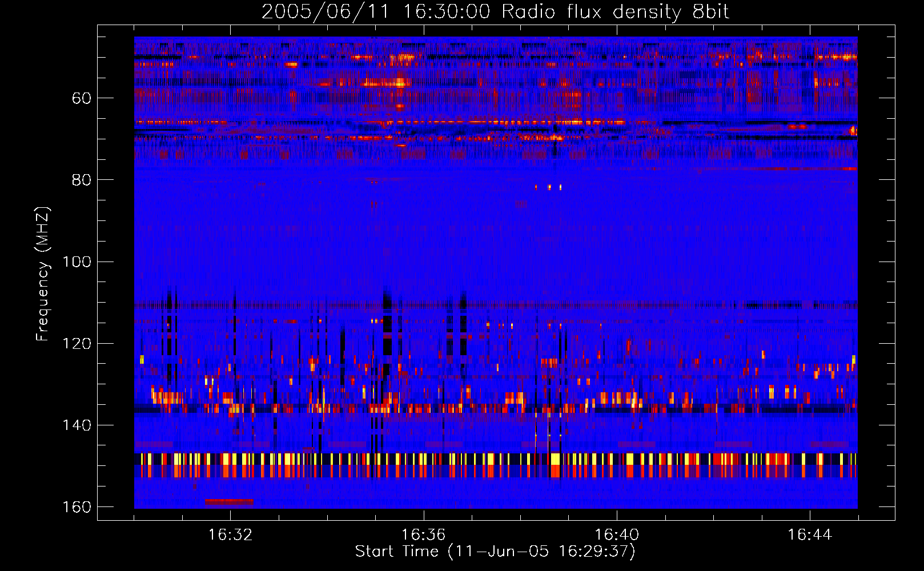Click the 80 frequency tick label
Image resolution: width=924 pixels, height=571 pixels.
pos(82,180)
